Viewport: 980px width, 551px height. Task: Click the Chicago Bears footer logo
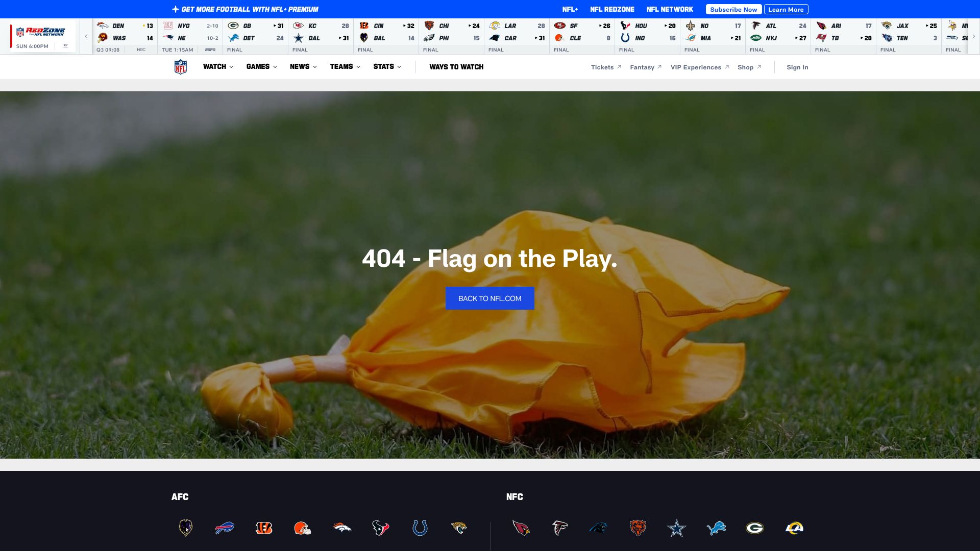point(638,528)
